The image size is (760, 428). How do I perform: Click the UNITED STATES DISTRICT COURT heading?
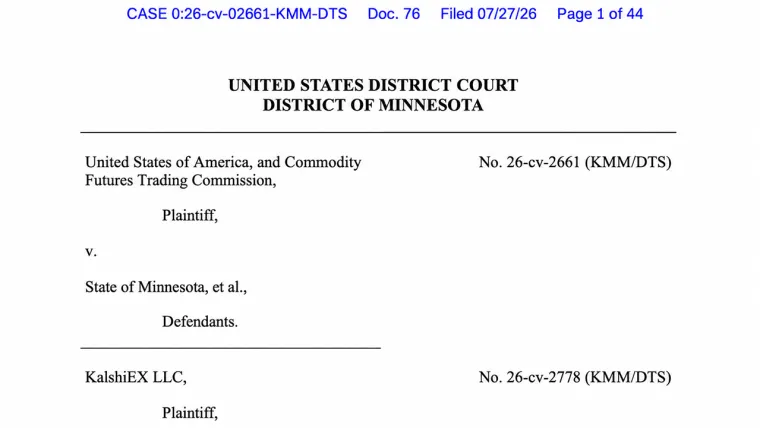[373, 85]
